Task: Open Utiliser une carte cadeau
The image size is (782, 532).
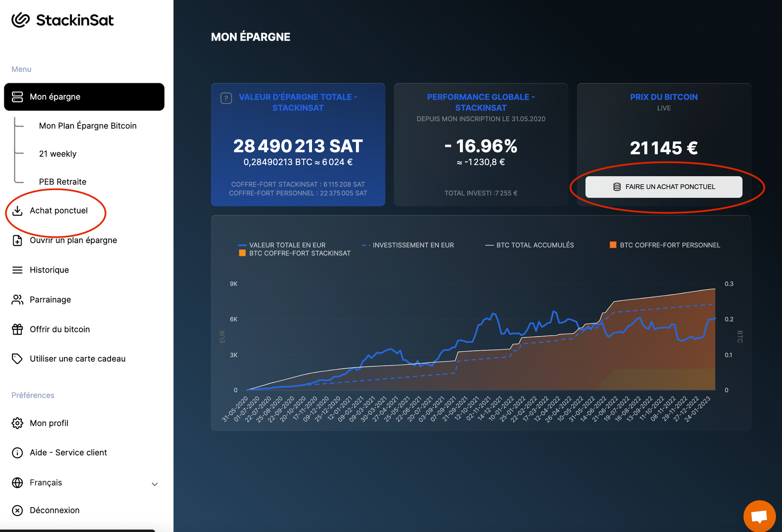Action: tap(78, 359)
